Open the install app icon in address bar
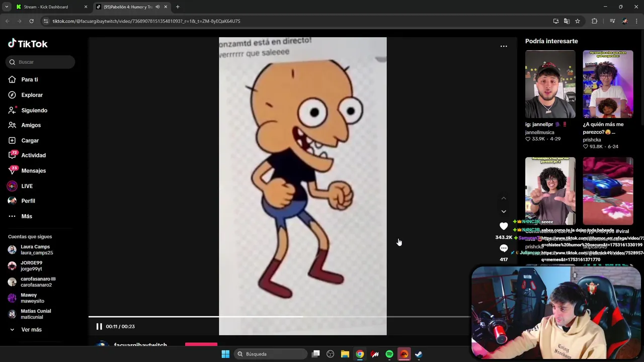The width and height of the screenshot is (644, 362). coord(556,21)
